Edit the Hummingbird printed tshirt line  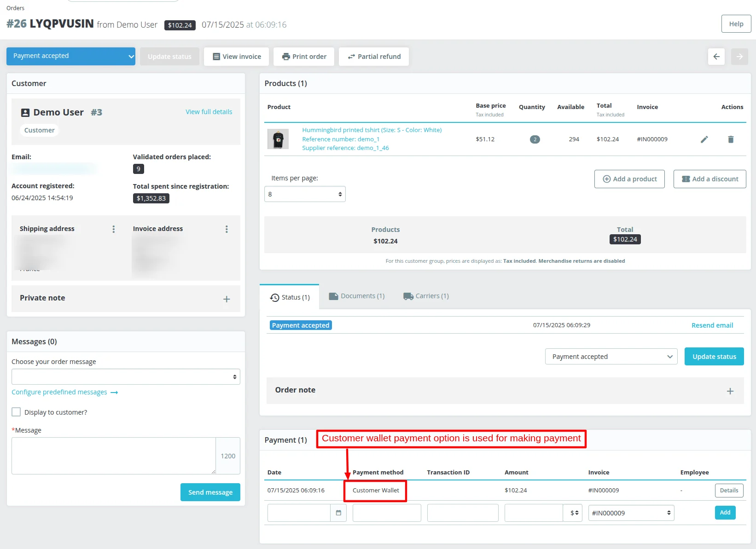[704, 139]
